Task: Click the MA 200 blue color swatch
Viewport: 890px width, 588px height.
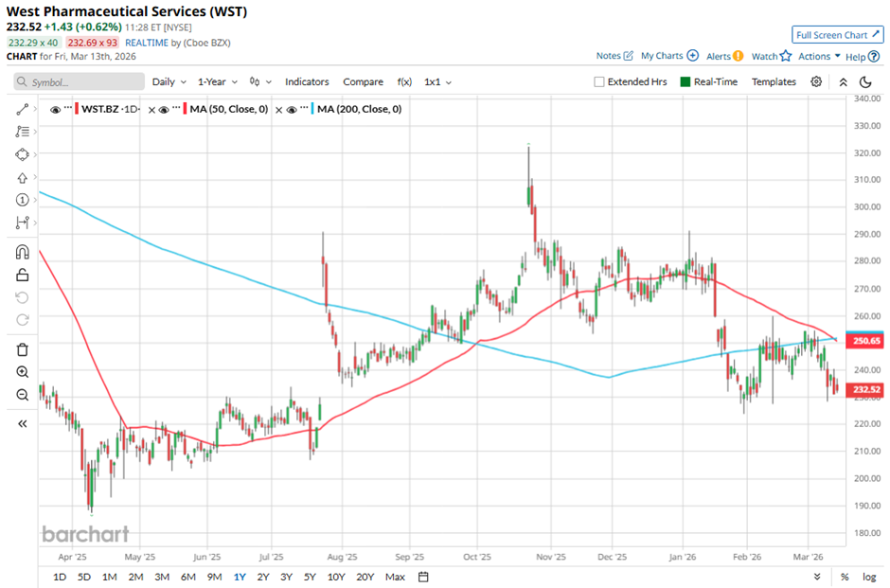Action: click(312, 109)
